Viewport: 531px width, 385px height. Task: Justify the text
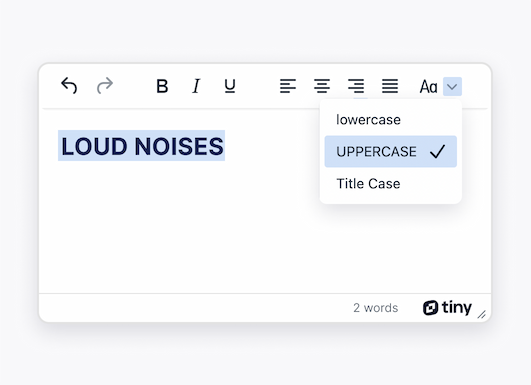click(x=390, y=86)
